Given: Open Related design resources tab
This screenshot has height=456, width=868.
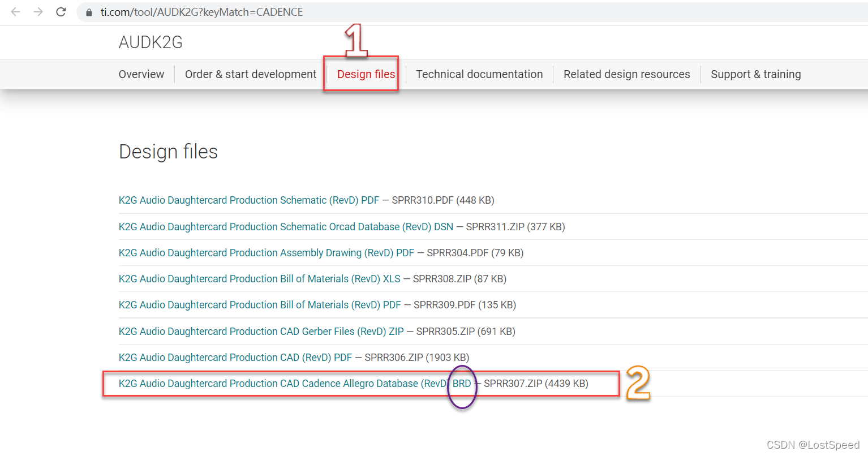Looking at the screenshot, I should click(626, 74).
